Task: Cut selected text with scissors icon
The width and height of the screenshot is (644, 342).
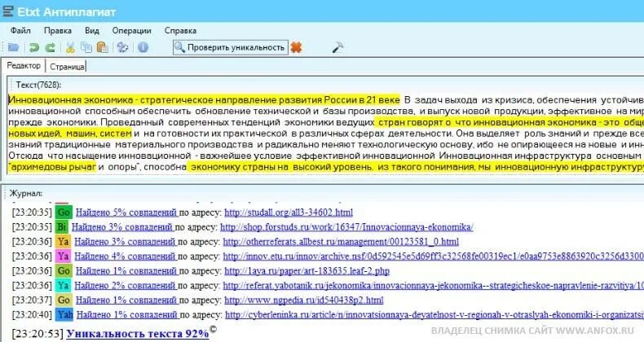Action: pos(71,47)
